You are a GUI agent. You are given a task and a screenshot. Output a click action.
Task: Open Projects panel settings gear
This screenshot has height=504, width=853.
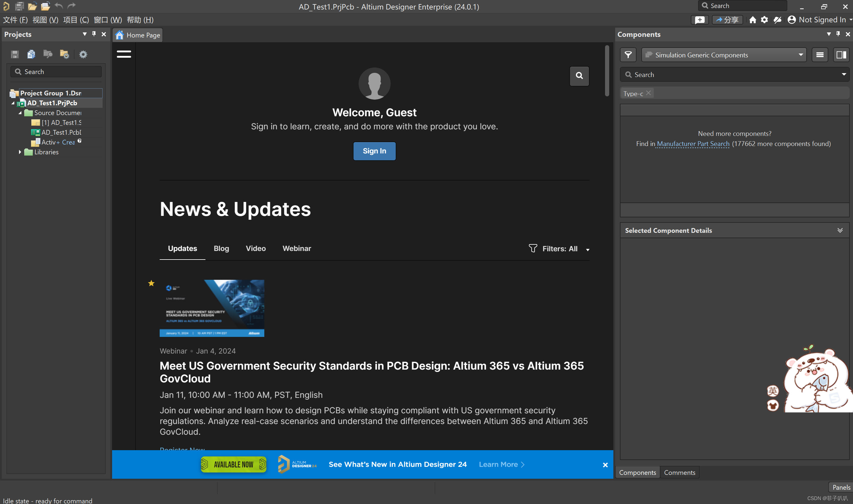(83, 54)
